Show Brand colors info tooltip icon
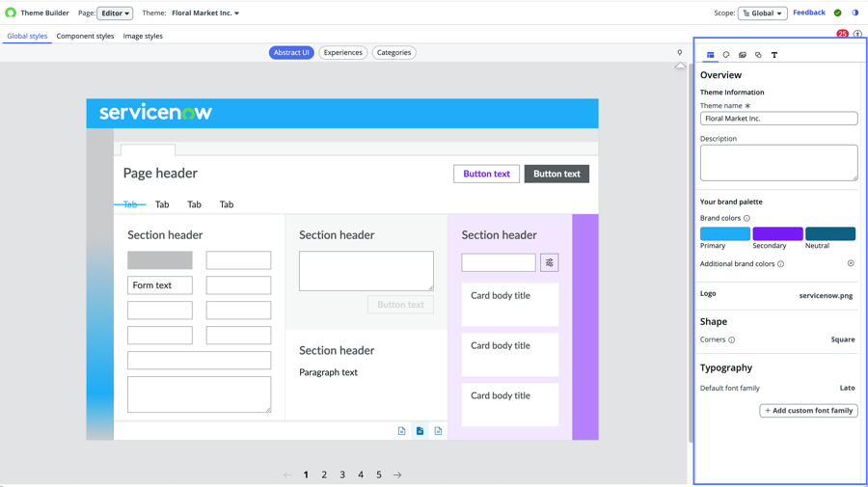The height and width of the screenshot is (487, 868). 746,218
